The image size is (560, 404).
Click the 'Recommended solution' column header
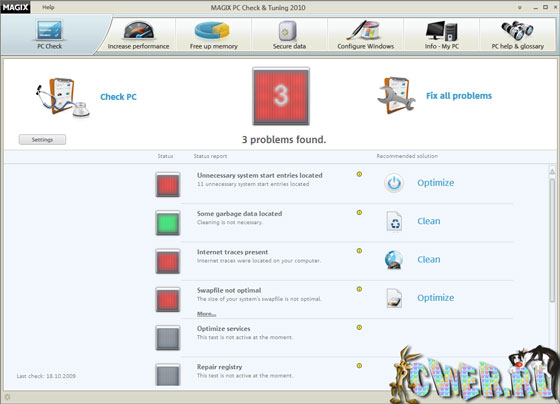[407, 156]
